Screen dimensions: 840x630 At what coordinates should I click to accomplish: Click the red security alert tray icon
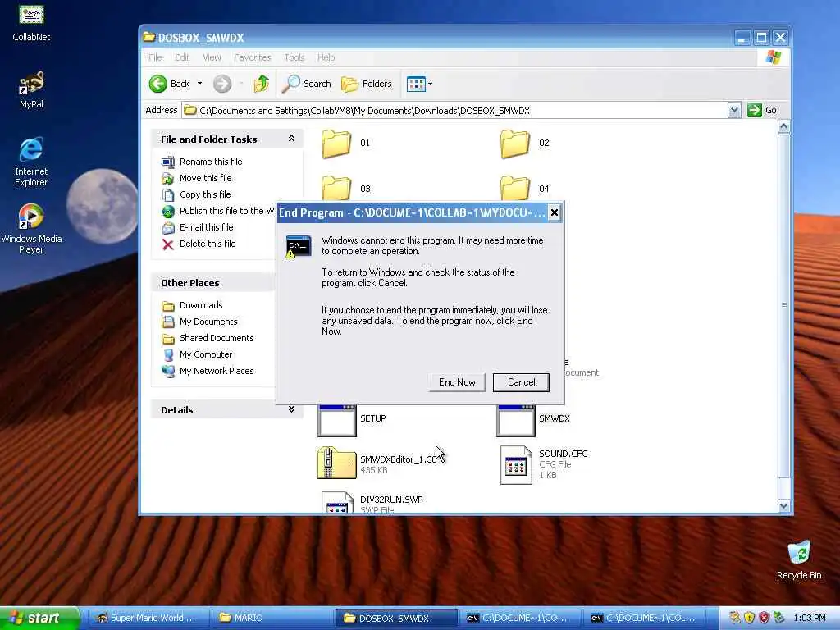764,618
